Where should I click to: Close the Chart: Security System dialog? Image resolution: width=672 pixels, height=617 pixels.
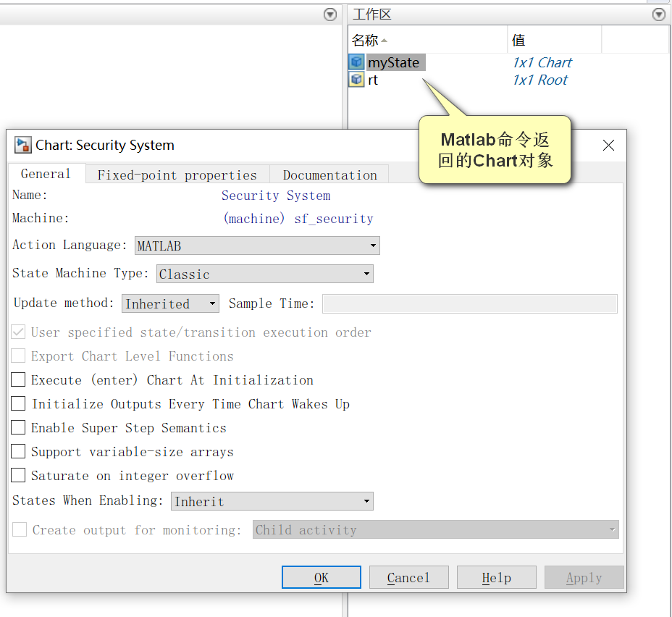(608, 146)
